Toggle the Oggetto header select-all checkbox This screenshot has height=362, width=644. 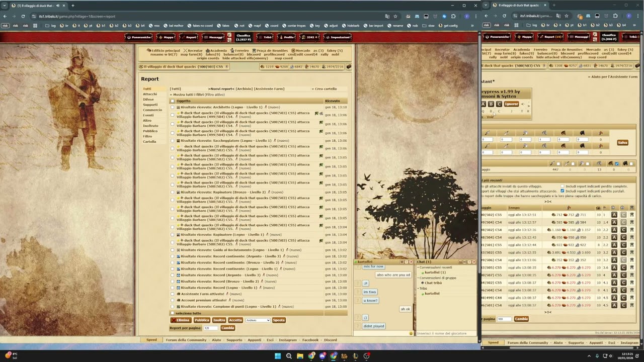click(173, 101)
